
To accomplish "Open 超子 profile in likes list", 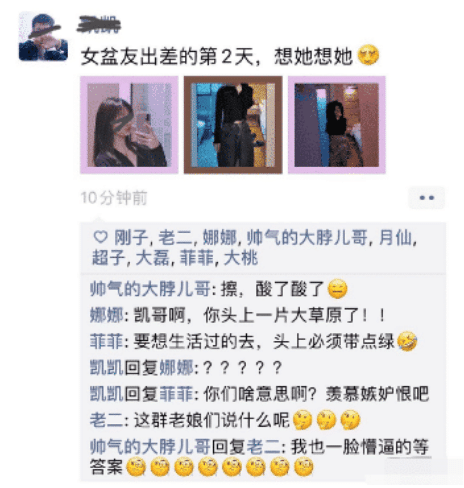I will pyautogui.click(x=109, y=258).
